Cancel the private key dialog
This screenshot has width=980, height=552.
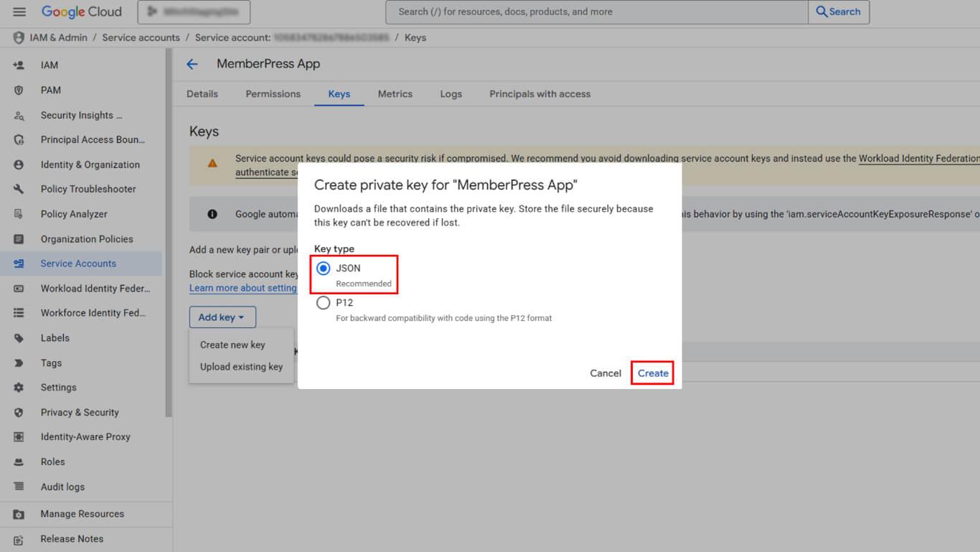tap(605, 373)
